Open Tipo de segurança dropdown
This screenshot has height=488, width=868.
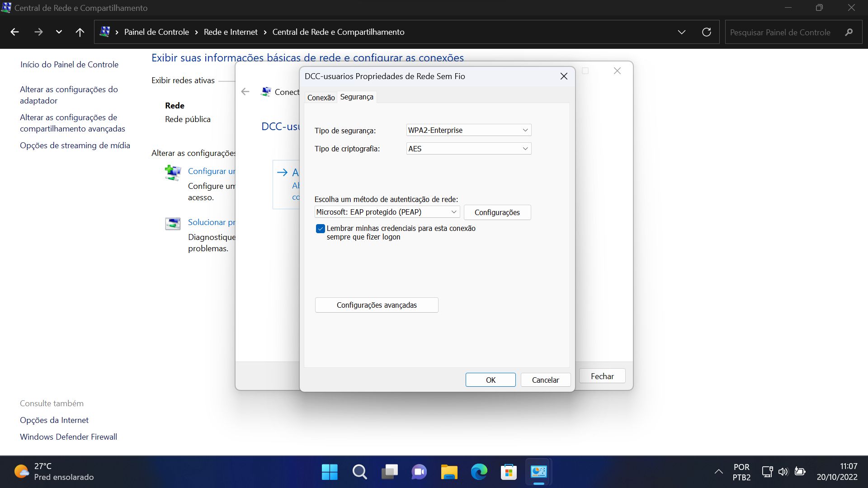pos(469,130)
